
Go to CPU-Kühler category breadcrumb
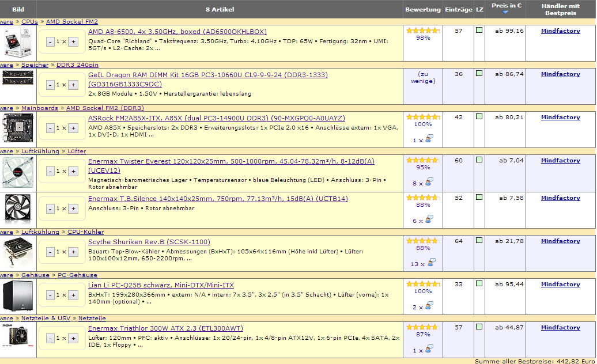pyautogui.click(x=86, y=232)
